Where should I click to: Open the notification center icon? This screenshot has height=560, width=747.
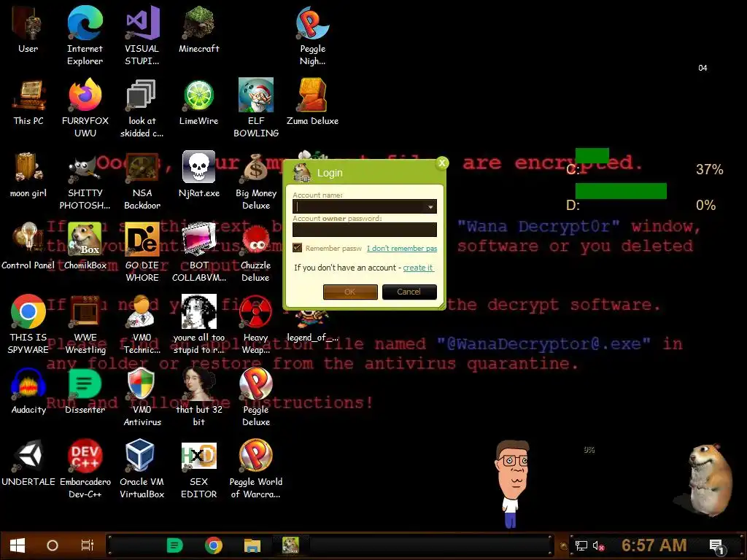pos(716,546)
